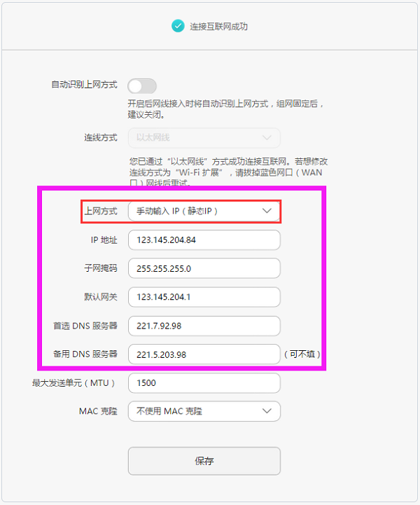
Task: Expand the MAC 克隆 dropdown
Action: (x=204, y=411)
